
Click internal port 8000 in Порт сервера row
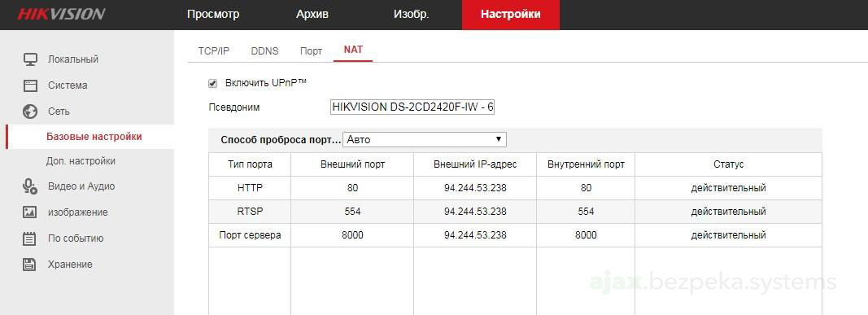click(x=586, y=235)
